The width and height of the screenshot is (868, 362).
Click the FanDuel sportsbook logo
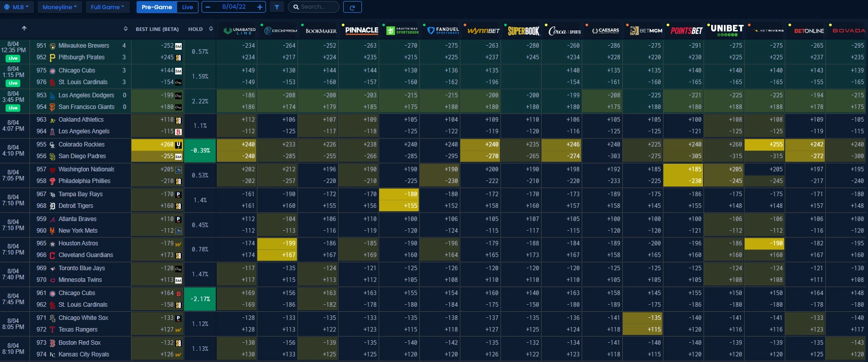click(443, 31)
